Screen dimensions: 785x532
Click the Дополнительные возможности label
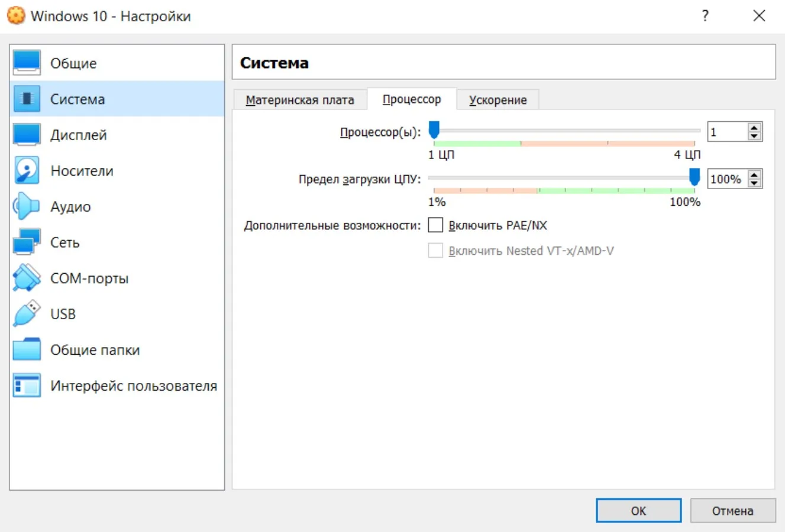pos(332,225)
